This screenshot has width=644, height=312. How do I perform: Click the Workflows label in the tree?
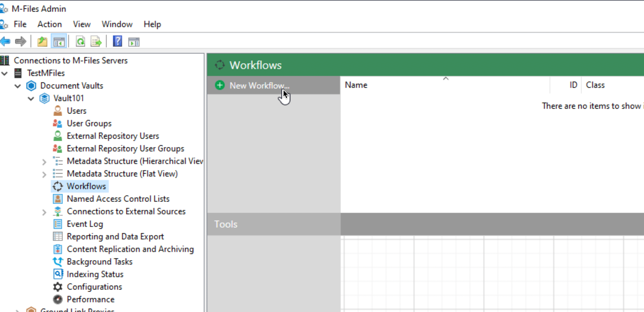[x=86, y=186]
